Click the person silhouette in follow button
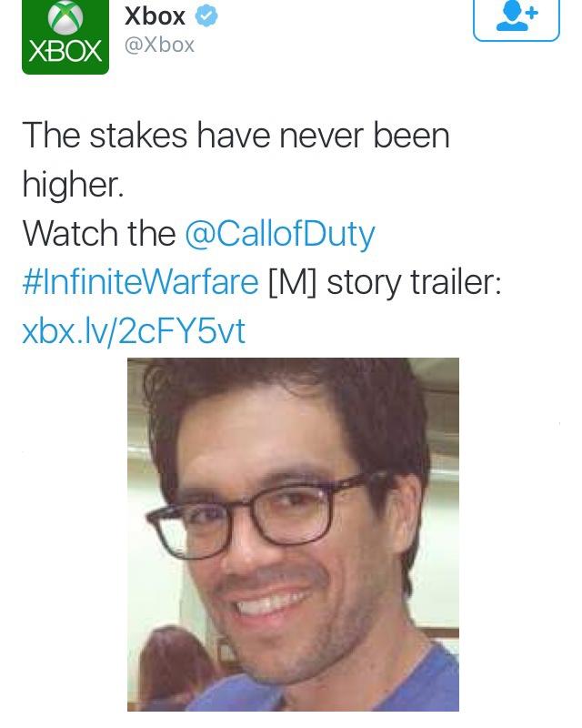 pos(512,18)
